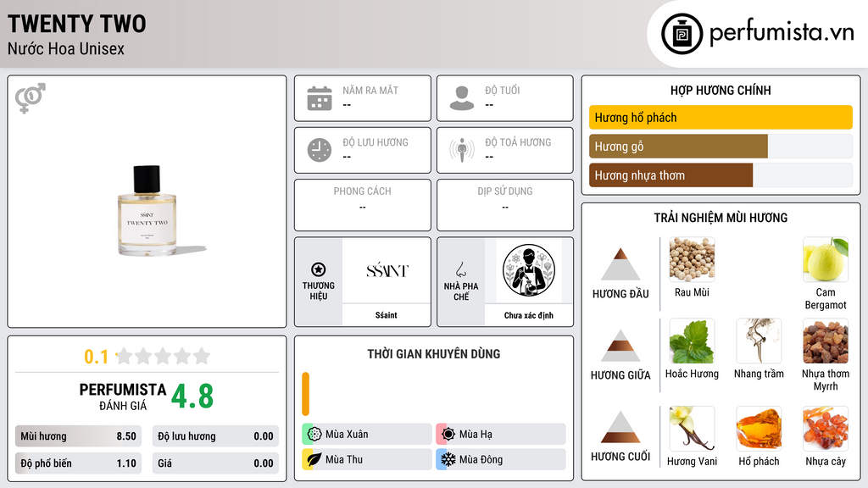Click the sillage icon beside Độ toả hương
The width and height of the screenshot is (868, 488).
point(462,150)
